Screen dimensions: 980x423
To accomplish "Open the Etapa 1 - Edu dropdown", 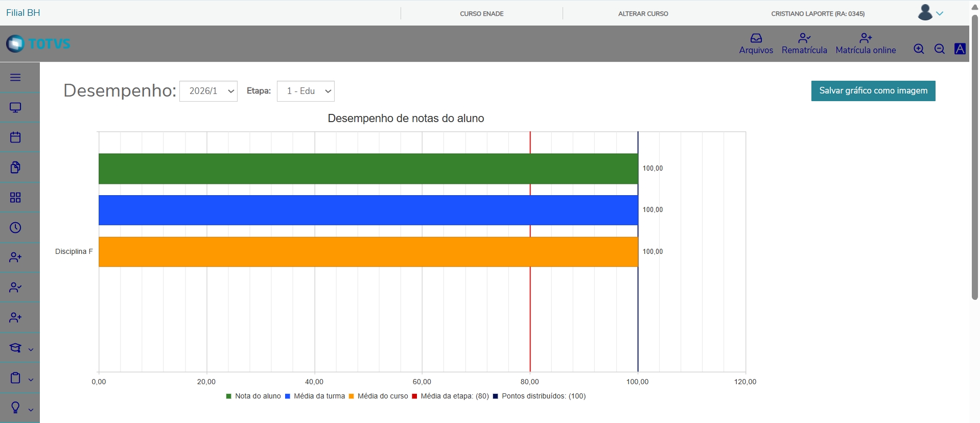I will pyautogui.click(x=306, y=91).
